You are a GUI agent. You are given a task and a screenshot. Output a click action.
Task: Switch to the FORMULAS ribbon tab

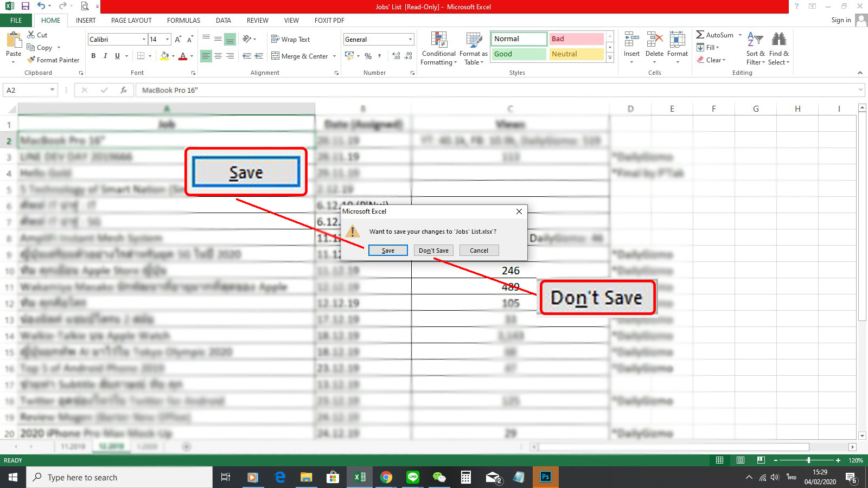(x=183, y=20)
